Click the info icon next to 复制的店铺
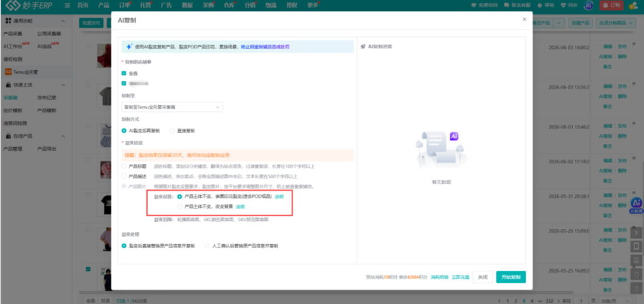Screen dimensions: 644x304 [x=149, y=62]
